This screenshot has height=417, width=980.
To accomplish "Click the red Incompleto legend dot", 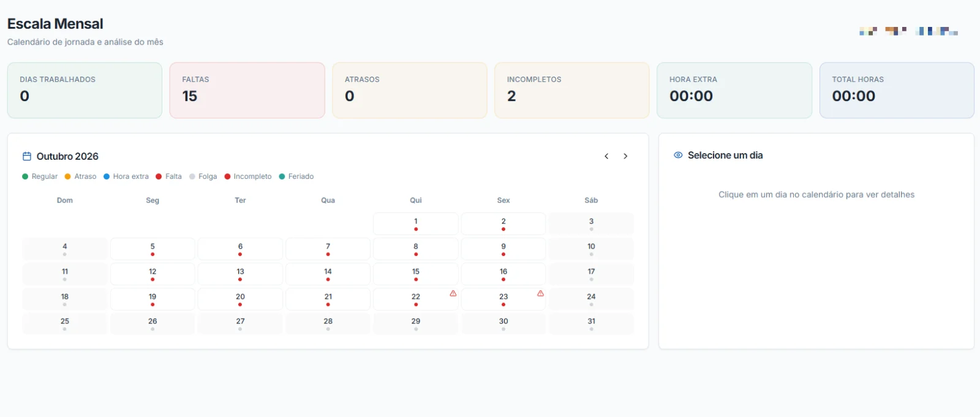I will click(x=227, y=176).
